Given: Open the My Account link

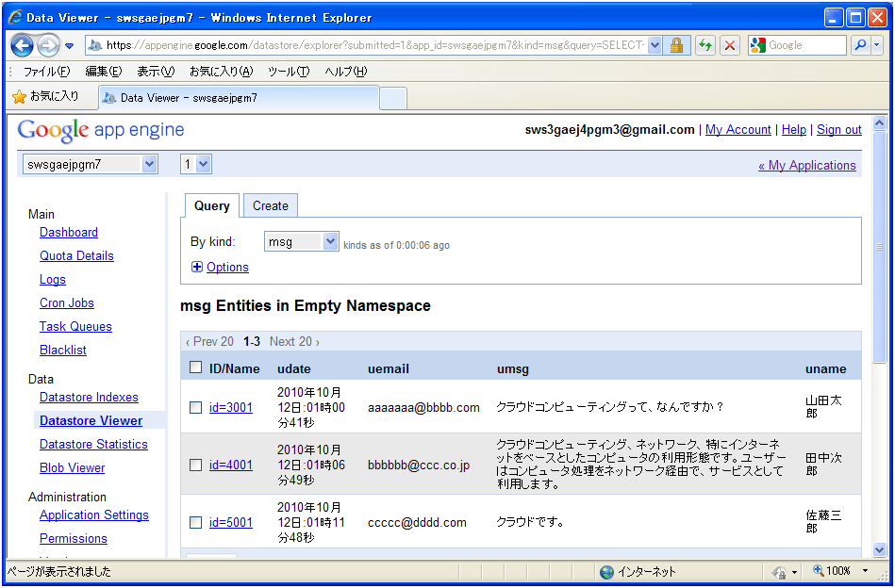Looking at the screenshot, I should [738, 129].
